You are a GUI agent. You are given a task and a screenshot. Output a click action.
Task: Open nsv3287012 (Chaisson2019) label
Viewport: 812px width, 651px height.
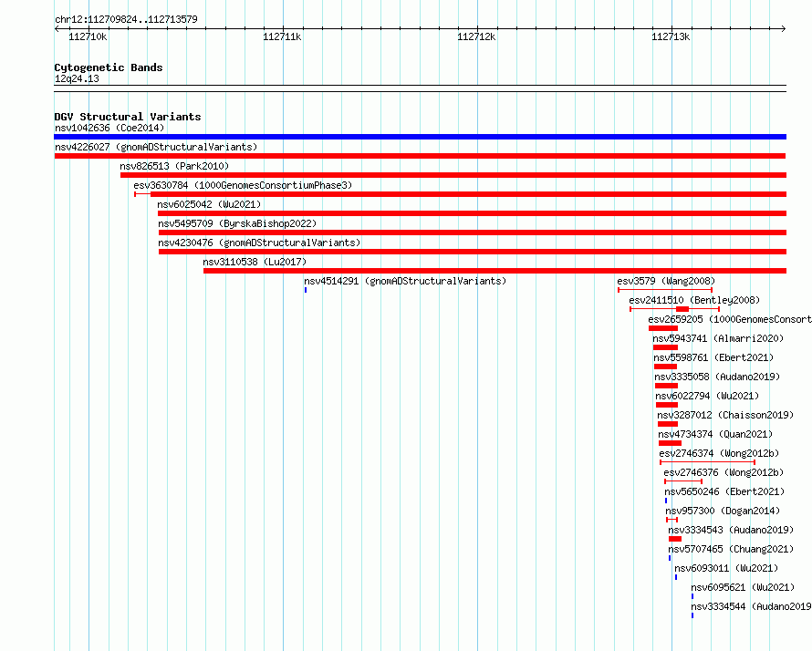point(725,415)
